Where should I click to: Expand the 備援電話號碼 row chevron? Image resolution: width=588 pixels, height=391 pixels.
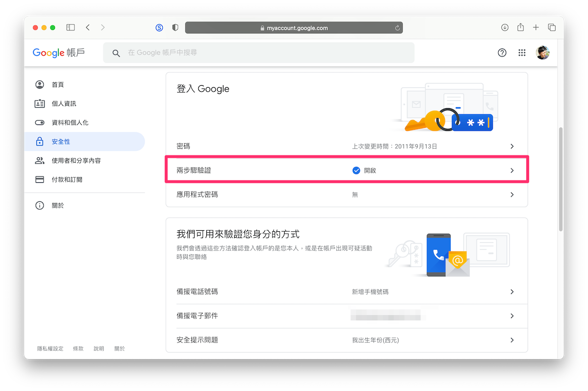[x=512, y=292]
